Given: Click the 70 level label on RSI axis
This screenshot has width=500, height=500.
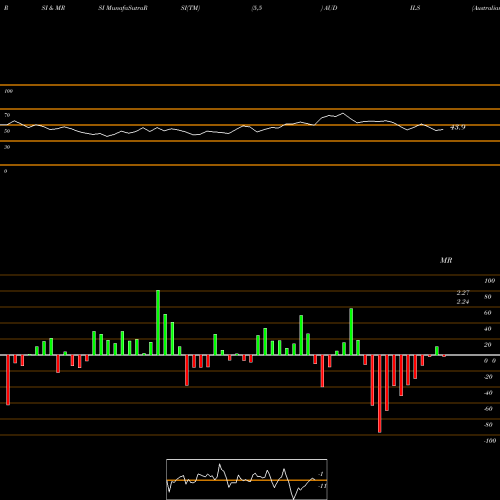Looking at the screenshot, I should pos(7,115).
